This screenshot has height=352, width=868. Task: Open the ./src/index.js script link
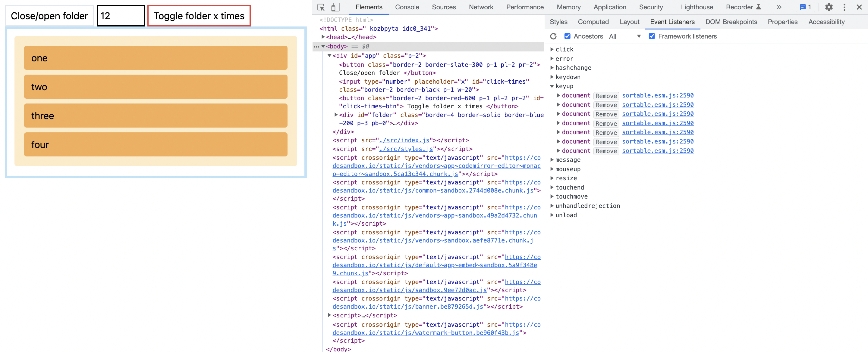pos(404,140)
